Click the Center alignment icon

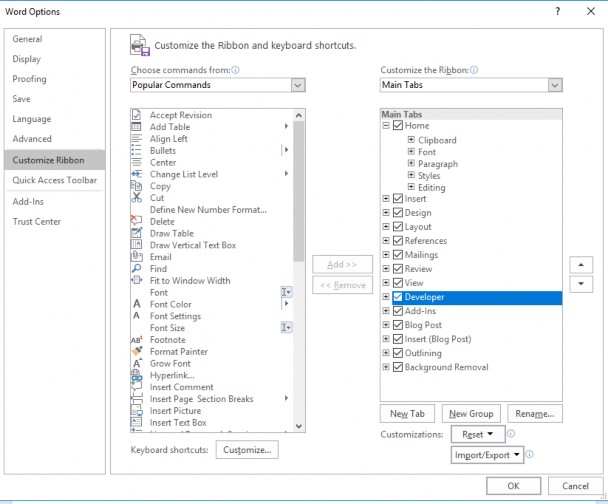point(136,162)
